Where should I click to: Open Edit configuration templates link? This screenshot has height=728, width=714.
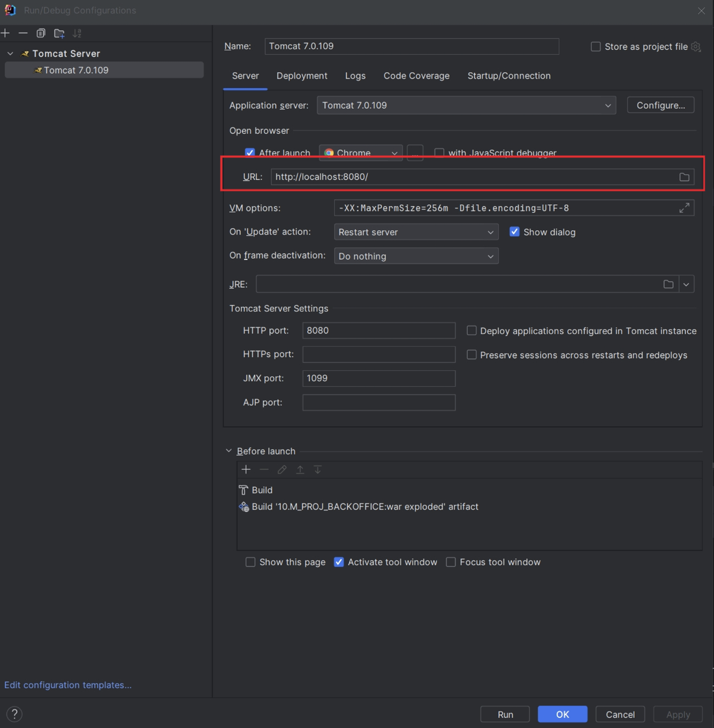tap(68, 685)
